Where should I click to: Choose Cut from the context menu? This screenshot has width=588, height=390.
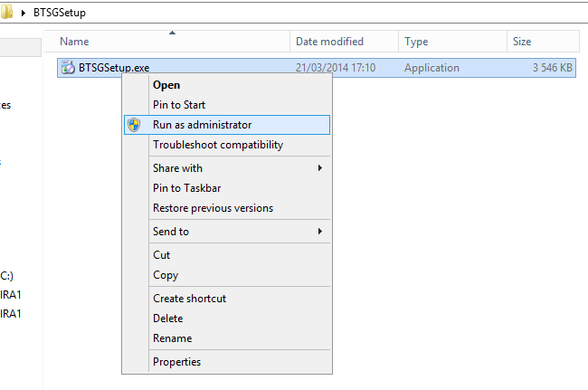tap(162, 255)
